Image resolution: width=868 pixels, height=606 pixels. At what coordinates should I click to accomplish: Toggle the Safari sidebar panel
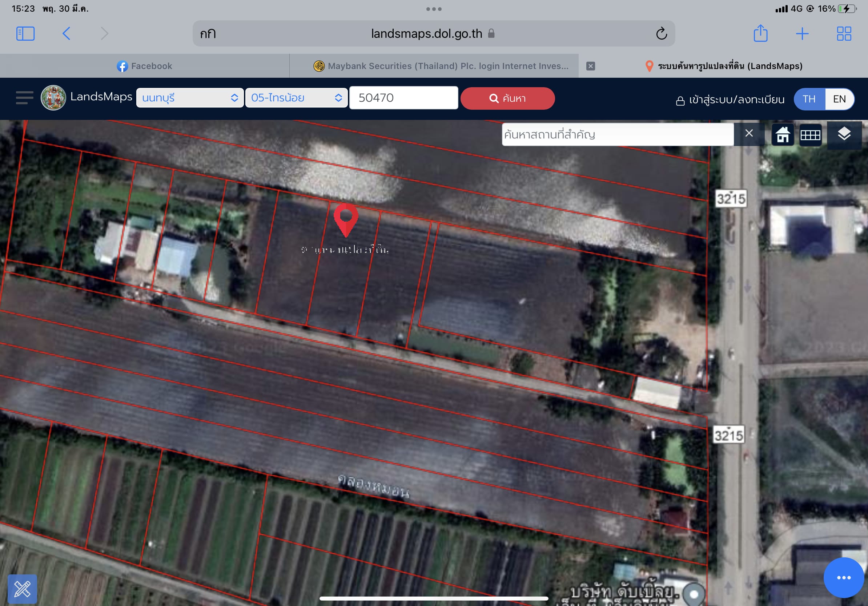(25, 34)
